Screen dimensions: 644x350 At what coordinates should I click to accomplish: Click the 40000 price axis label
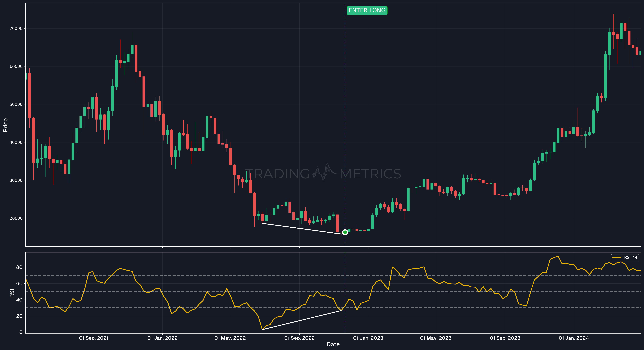click(16, 143)
